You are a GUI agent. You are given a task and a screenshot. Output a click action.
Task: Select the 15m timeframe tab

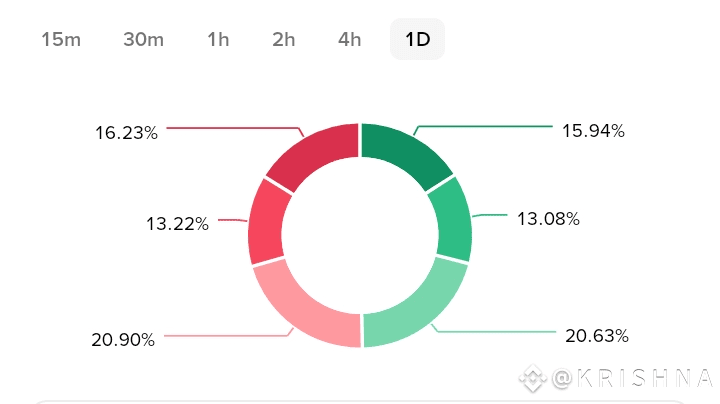pyautogui.click(x=60, y=40)
